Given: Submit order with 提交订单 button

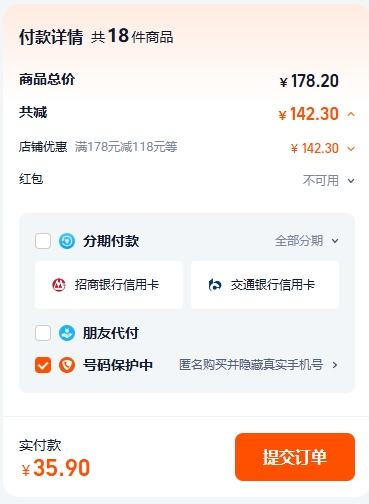Looking at the screenshot, I should pyautogui.click(x=295, y=457).
